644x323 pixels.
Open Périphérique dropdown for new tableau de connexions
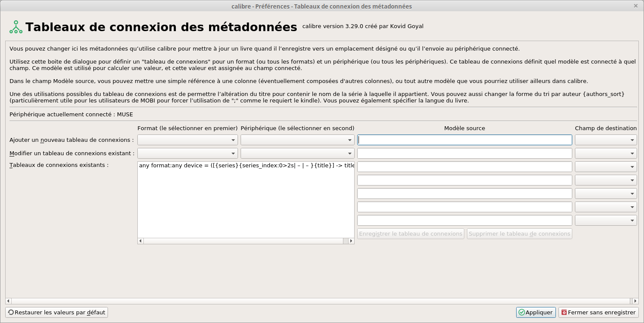(x=297, y=140)
